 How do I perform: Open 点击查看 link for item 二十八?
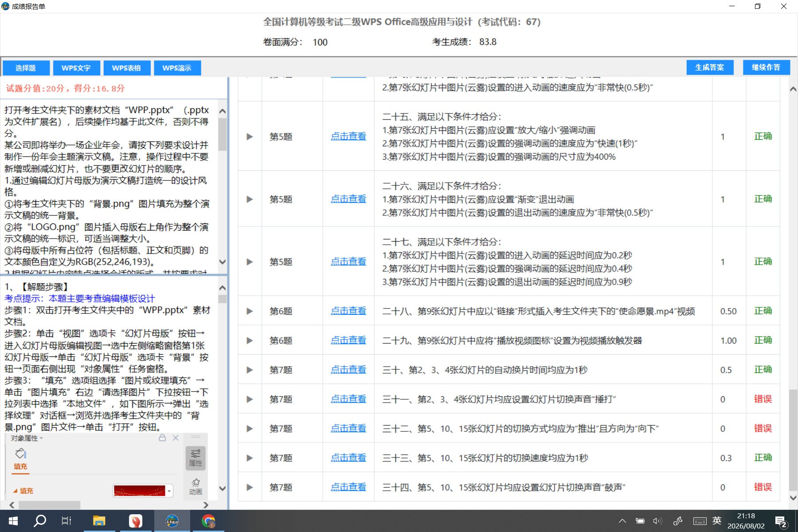348,311
